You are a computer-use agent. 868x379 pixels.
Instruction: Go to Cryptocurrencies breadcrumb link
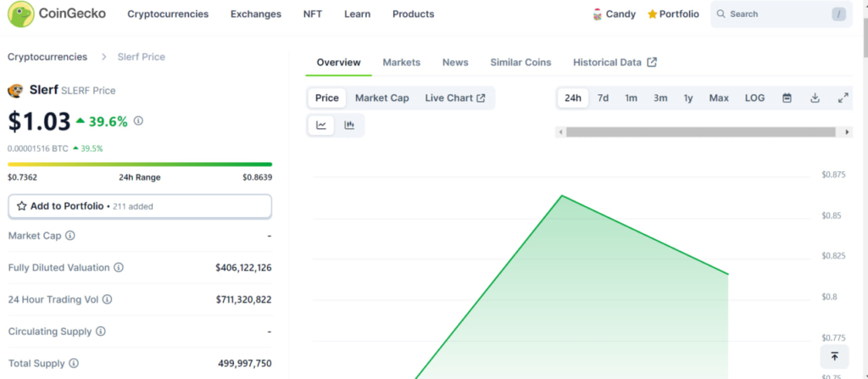47,57
